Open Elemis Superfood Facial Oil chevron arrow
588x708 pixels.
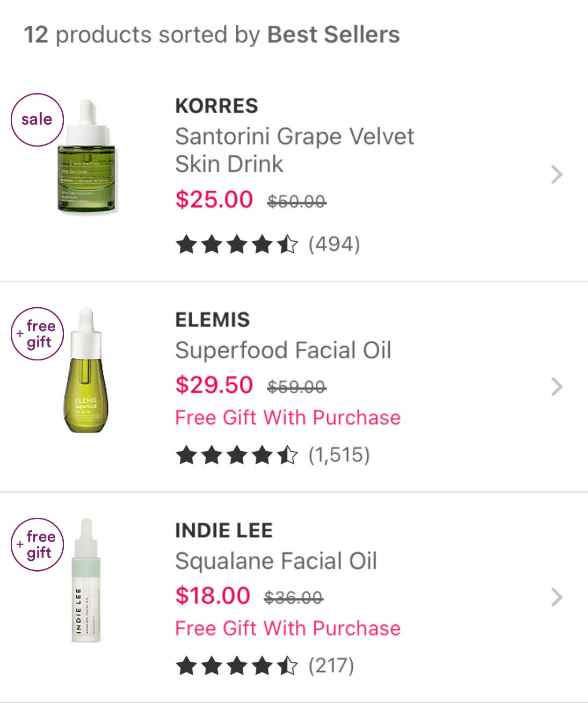pyautogui.click(x=557, y=386)
